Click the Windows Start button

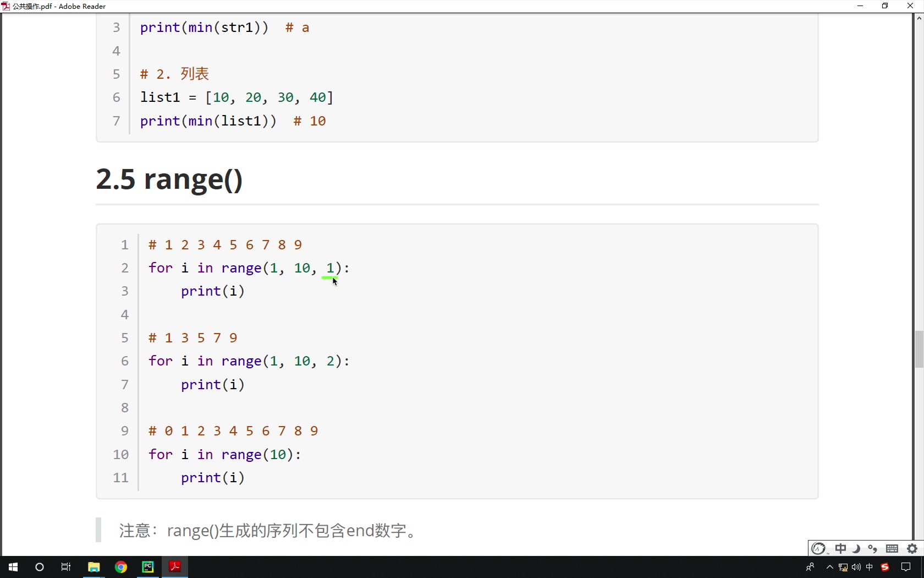[13, 567]
